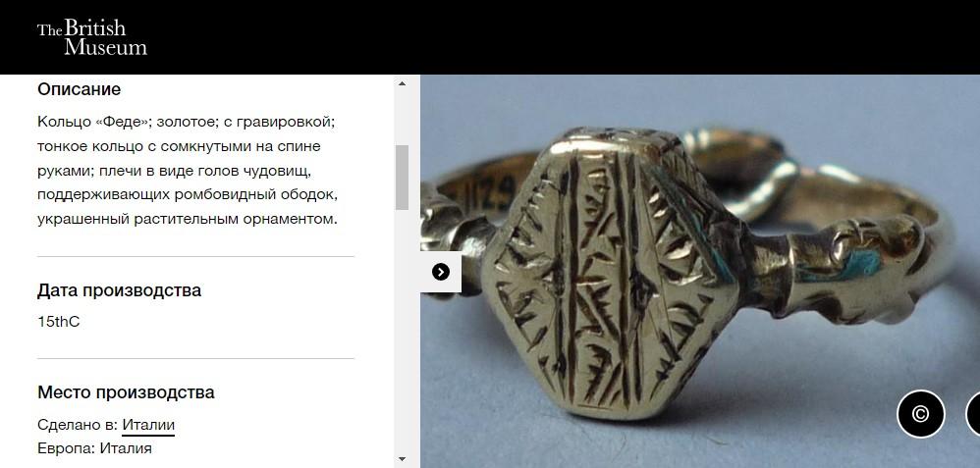Viewport: 980px width, 468px height.
Task: Select the Место производства heading
Action: pyautogui.click(x=126, y=392)
